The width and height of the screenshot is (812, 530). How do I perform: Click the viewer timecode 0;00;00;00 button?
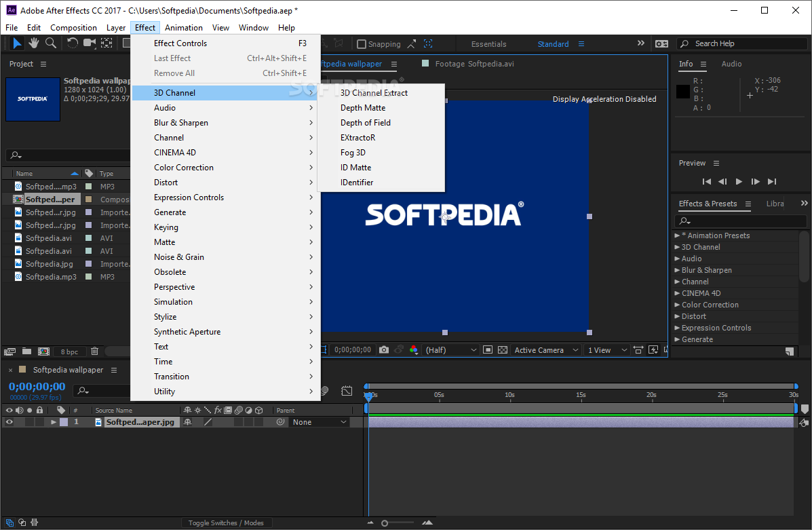pos(353,350)
